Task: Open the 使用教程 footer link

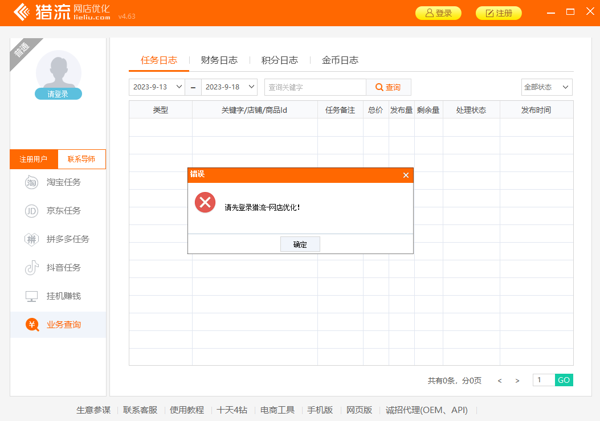Action: coord(186,410)
